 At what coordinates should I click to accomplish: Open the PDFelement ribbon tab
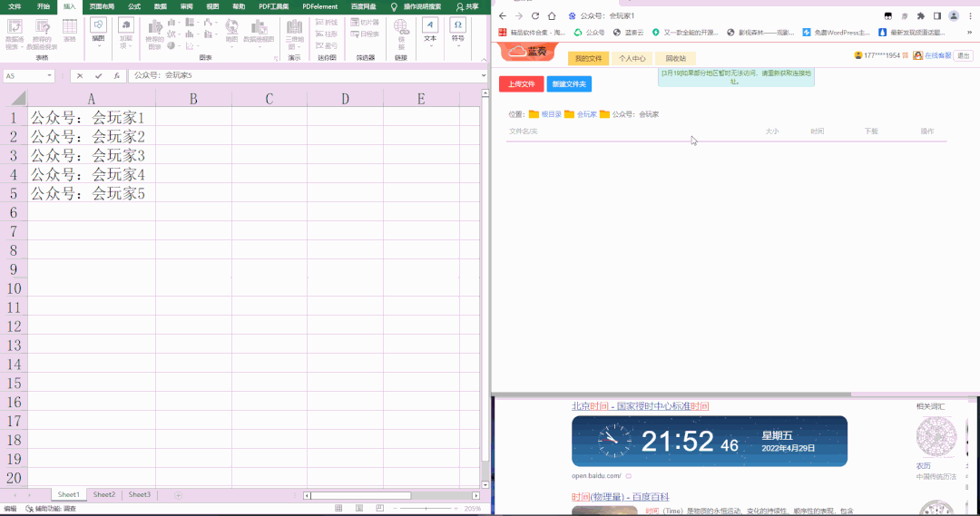(x=319, y=7)
